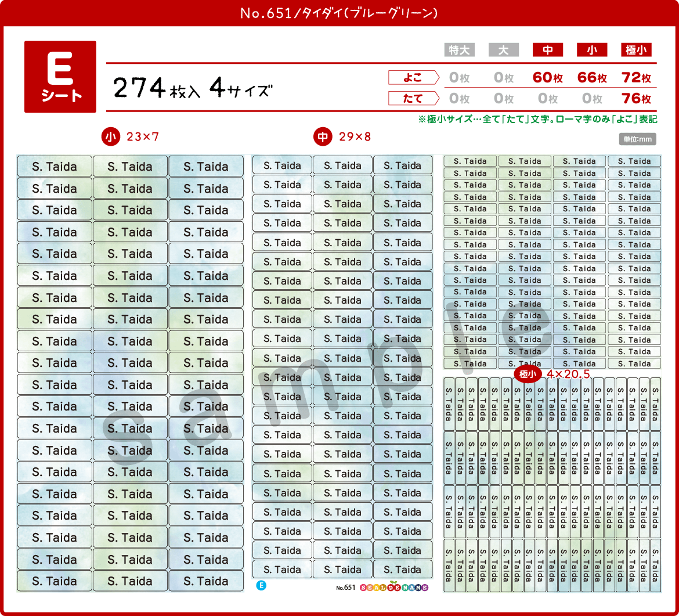Screen dimensions: 679x616
Task: Click the 0枚 count for 中 in the たて row
Action: pyautogui.click(x=548, y=98)
